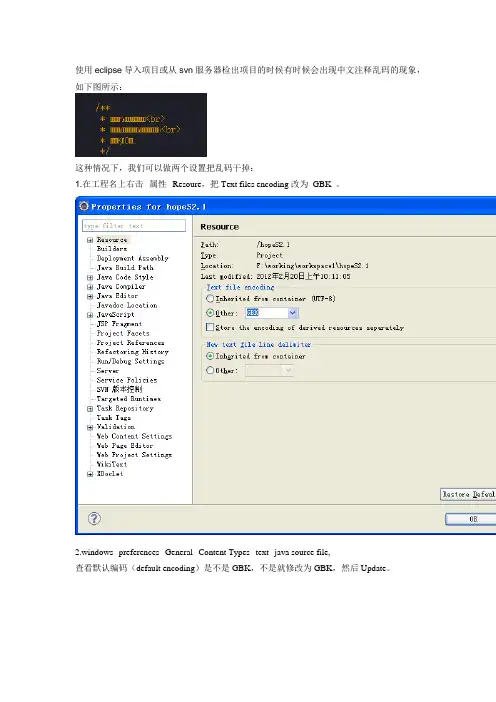Expand the Java Code Style node
Viewport: 496px width, 702px height.
90,278
